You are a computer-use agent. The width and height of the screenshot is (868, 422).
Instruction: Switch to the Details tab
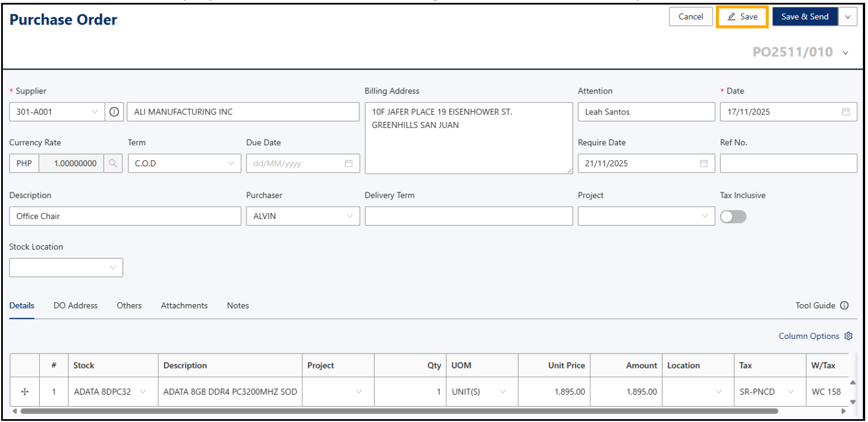click(x=22, y=306)
